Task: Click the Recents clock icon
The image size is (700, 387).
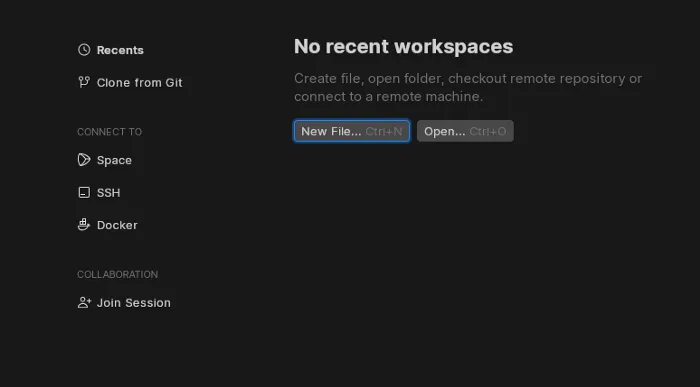Action: [x=84, y=50]
